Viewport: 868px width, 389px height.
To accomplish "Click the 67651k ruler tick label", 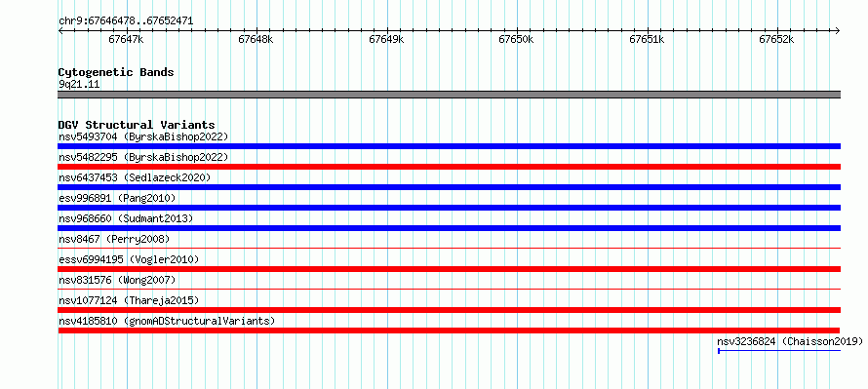I will click(x=648, y=39).
